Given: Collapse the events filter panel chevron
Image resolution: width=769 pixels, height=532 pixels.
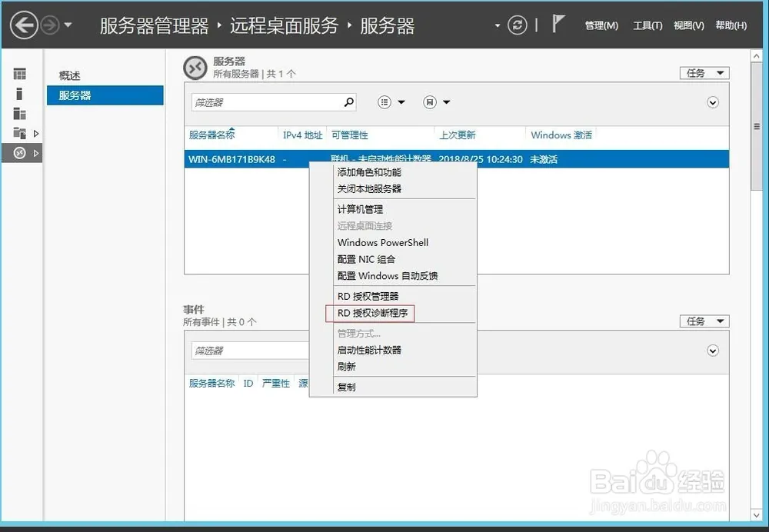Looking at the screenshot, I should coord(713,351).
